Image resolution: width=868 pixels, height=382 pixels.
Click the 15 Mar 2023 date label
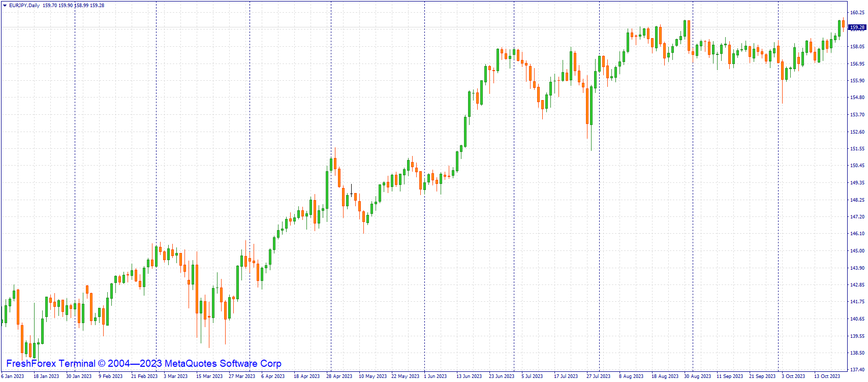tap(209, 376)
